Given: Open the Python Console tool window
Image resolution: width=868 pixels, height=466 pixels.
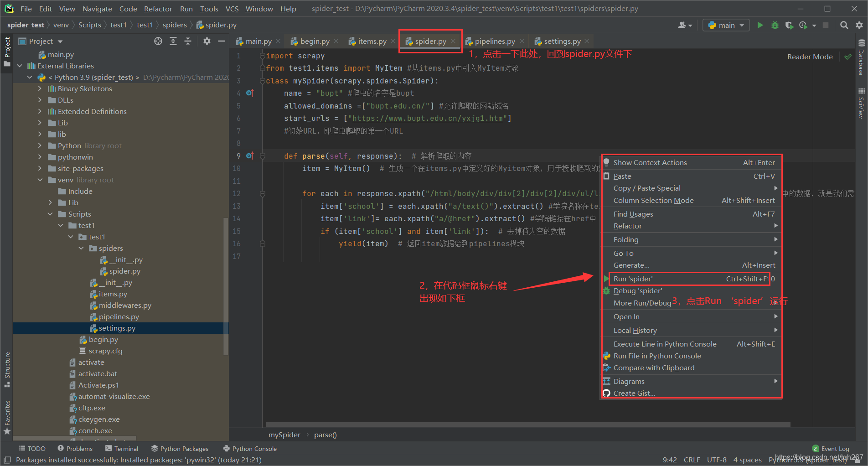Looking at the screenshot, I should click(x=250, y=449).
